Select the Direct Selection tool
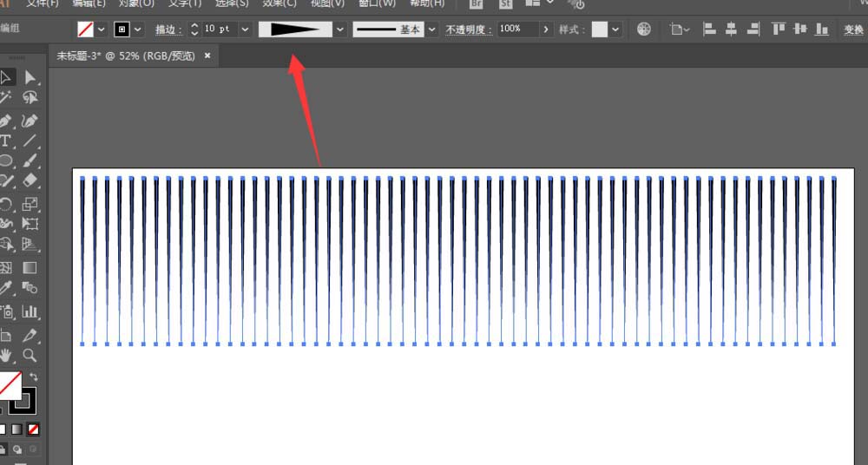The image size is (868, 465). coord(30,78)
